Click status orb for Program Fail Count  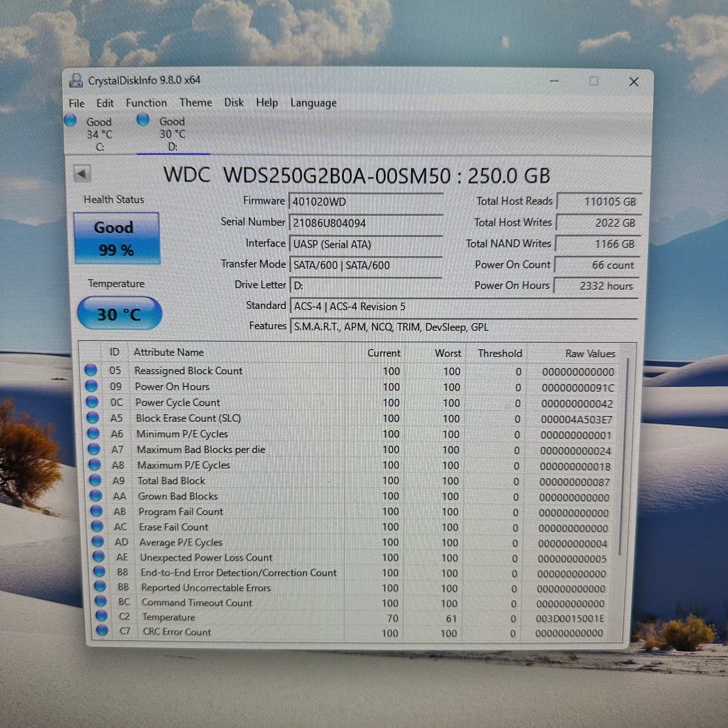96,511
